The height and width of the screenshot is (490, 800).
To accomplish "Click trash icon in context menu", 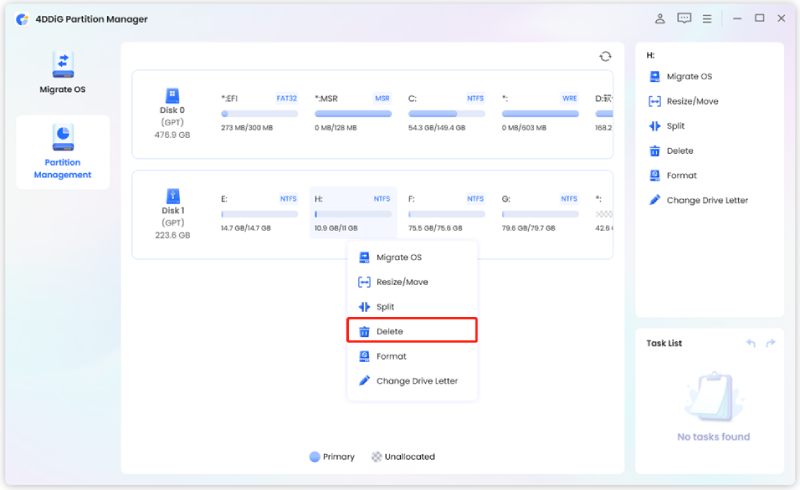I will click(364, 332).
